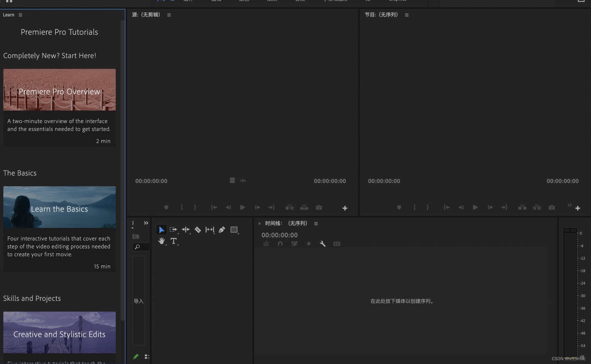The image size is (591, 364).
Task: Go to Out point in Program monitor
Action: [x=504, y=207]
